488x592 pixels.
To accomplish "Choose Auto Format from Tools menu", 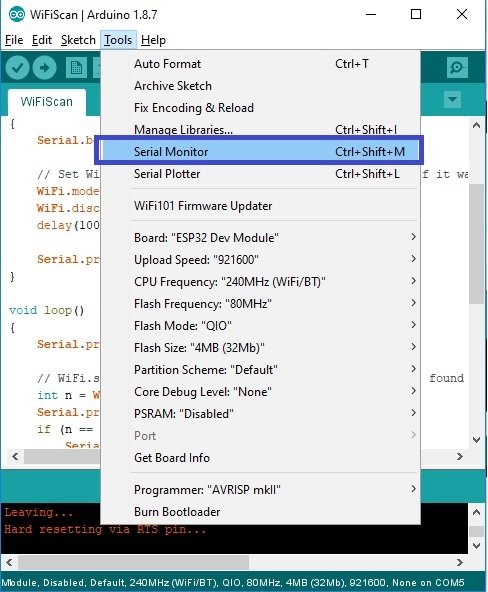I will coord(260,64).
